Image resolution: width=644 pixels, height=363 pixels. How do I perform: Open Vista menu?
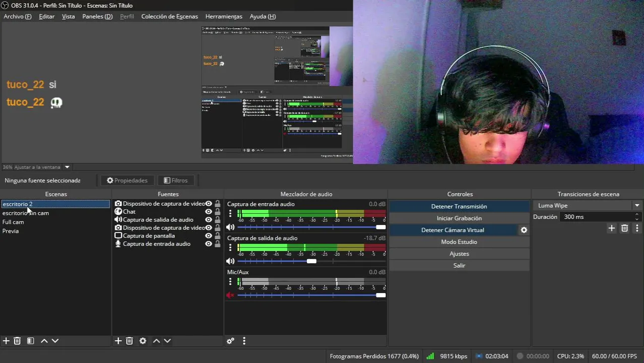[x=69, y=16]
